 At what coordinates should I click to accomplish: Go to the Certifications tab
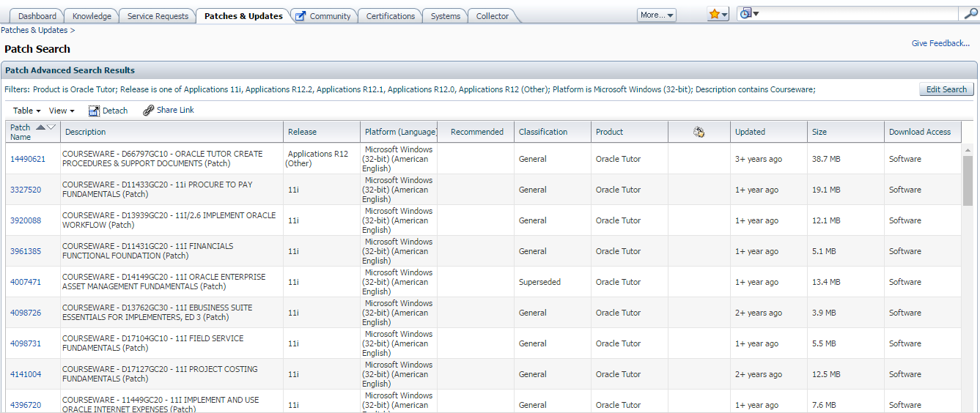pyautogui.click(x=390, y=16)
